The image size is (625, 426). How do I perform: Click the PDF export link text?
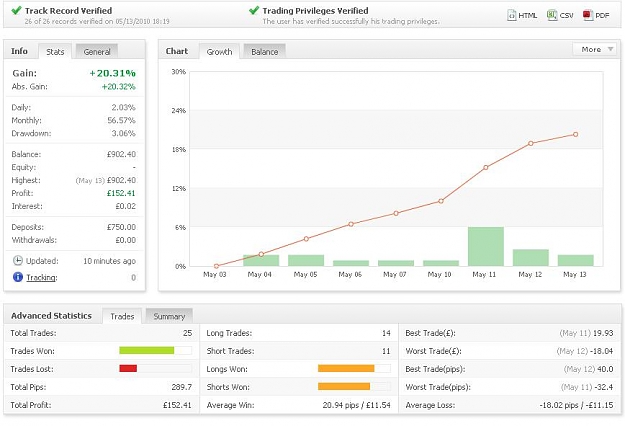(602, 16)
